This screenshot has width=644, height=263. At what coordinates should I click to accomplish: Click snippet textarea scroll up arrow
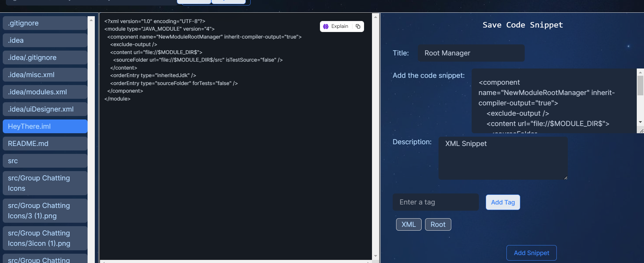640,72
